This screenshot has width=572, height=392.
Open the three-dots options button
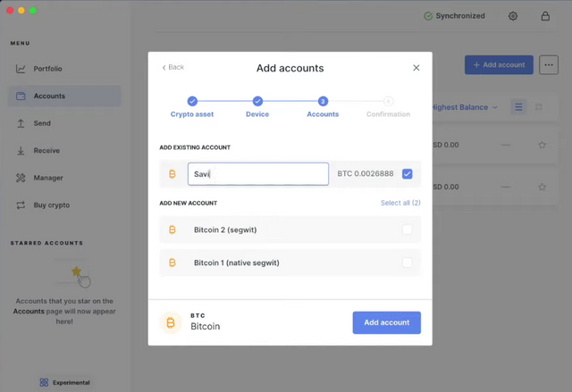pos(549,65)
